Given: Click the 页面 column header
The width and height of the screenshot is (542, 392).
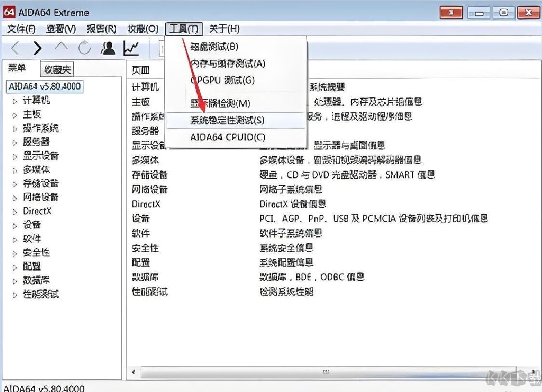Looking at the screenshot, I should (x=141, y=70).
